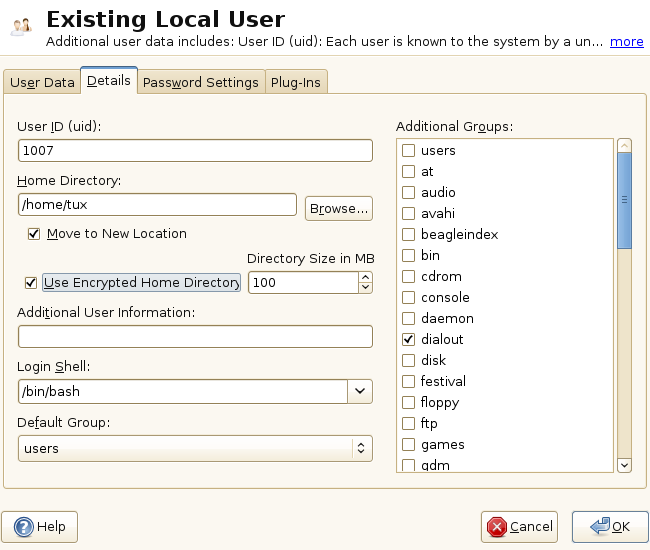The image size is (650, 550).
Task: Switch to the Password Settings tab
Action: click(201, 83)
